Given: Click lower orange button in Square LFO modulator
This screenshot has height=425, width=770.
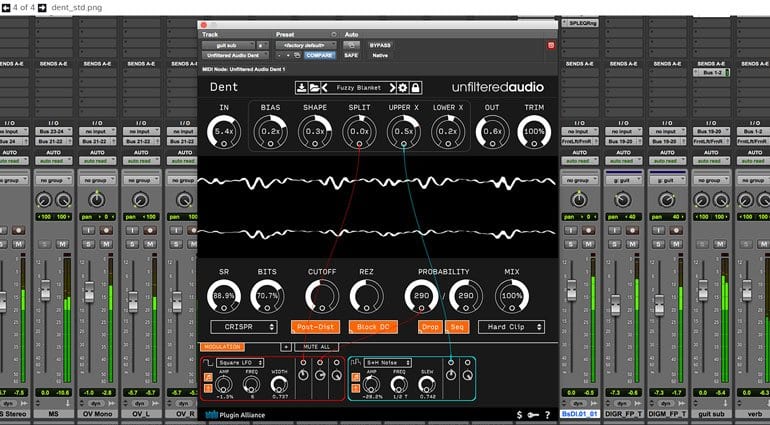Looking at the screenshot, I should click(x=208, y=388).
